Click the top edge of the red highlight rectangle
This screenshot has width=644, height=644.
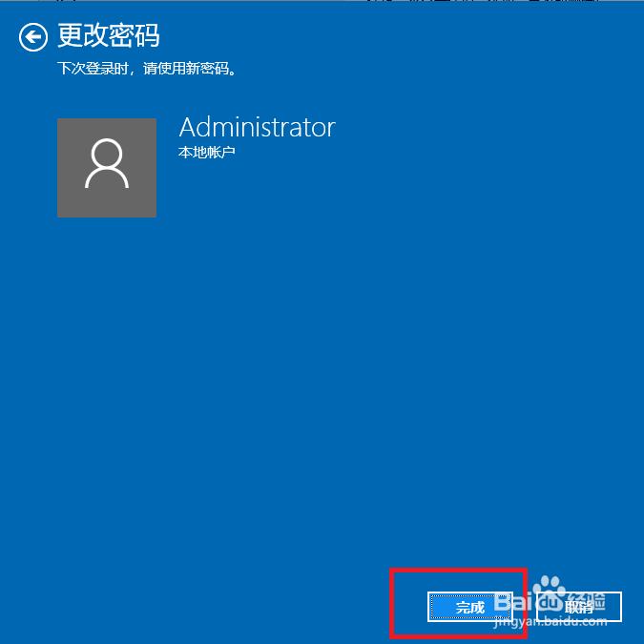458,571
